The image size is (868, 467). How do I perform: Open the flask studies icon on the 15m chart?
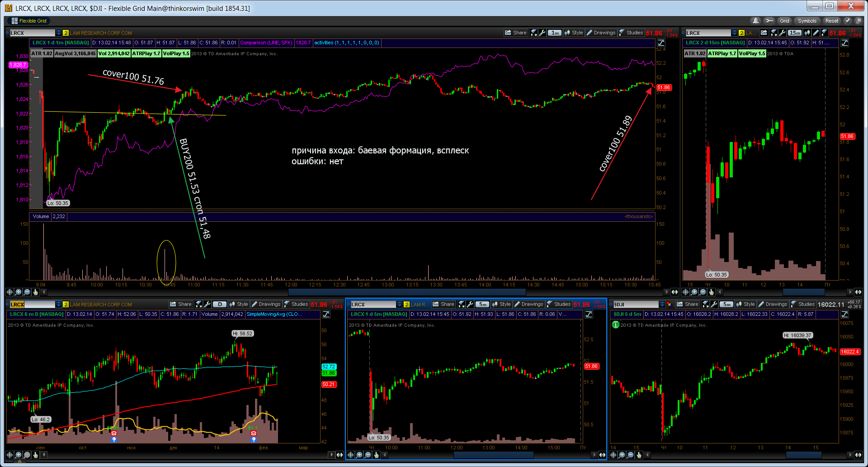tap(824, 33)
